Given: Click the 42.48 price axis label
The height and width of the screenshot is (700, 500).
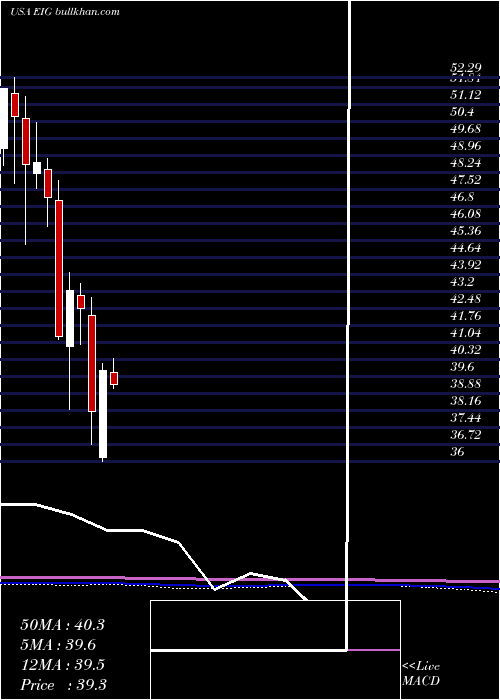Looking at the screenshot, I should [x=466, y=299].
